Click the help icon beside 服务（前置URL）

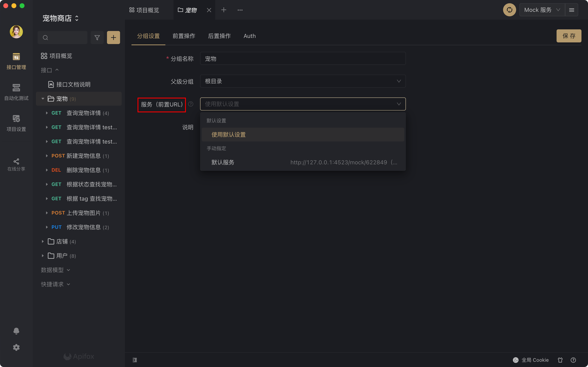click(191, 104)
